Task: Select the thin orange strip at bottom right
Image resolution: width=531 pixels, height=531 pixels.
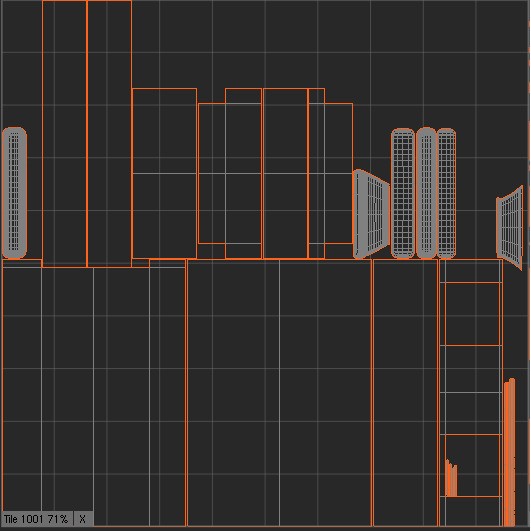Action: [510, 452]
